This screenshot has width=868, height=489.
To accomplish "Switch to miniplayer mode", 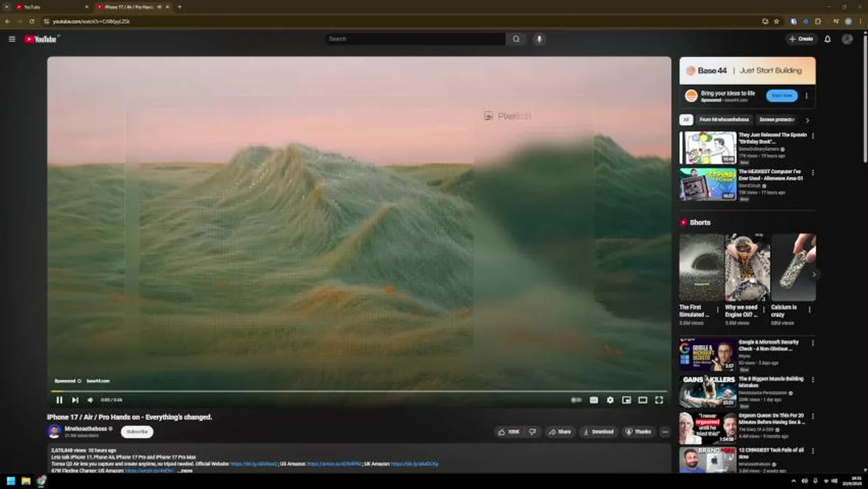I will (626, 400).
